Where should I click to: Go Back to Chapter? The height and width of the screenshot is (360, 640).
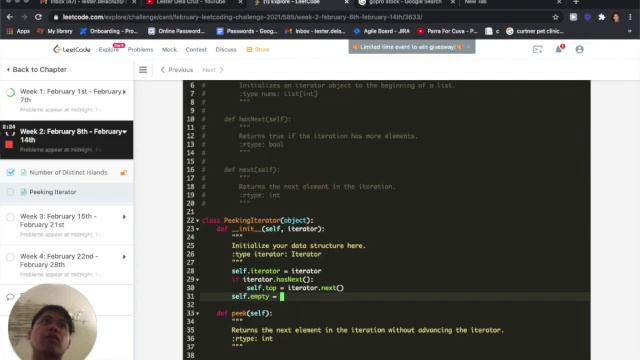tap(37, 69)
